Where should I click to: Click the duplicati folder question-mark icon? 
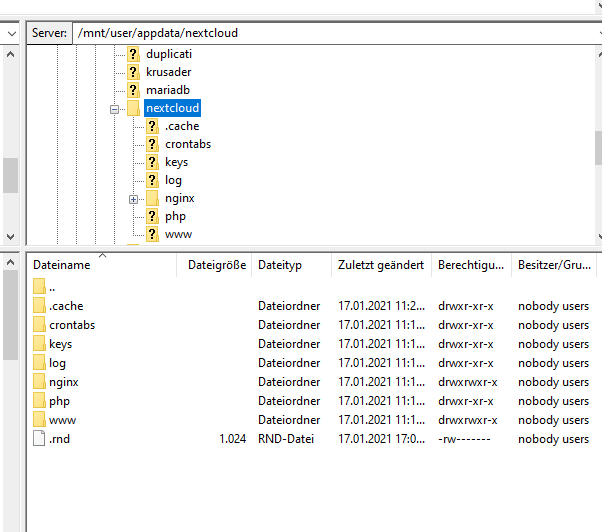133,54
